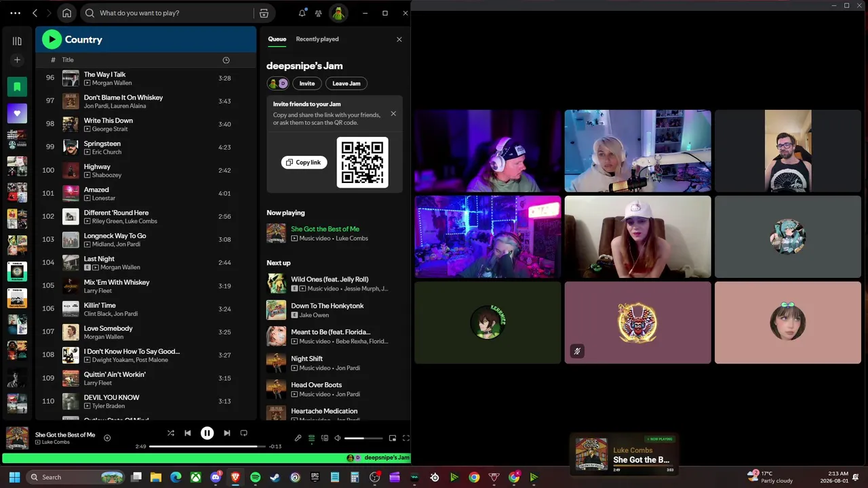Mute the volume speaker icon
The height and width of the screenshot is (488, 868).
point(338,438)
